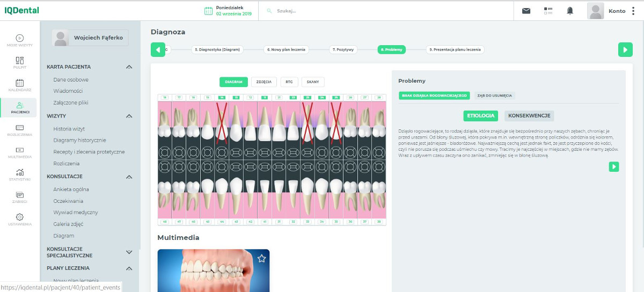Click crossed-out upper tooth 25
The width and height of the screenshot is (644, 292).
tap(336, 122)
